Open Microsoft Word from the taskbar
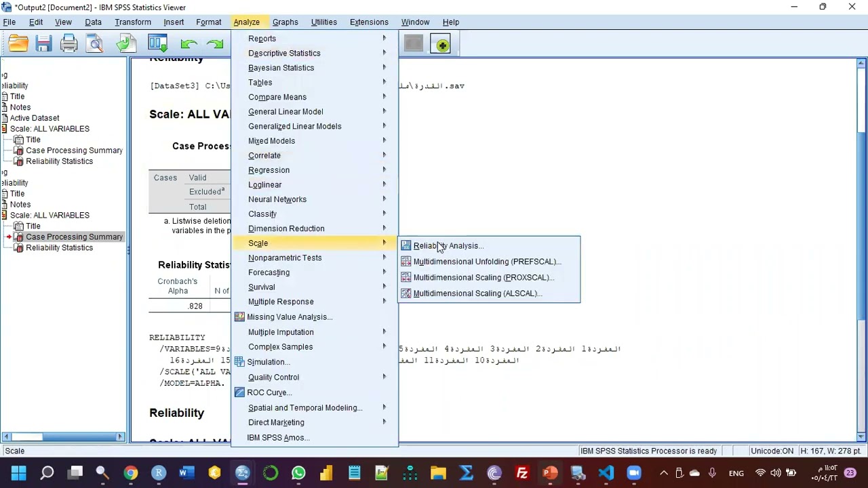 [x=186, y=472]
